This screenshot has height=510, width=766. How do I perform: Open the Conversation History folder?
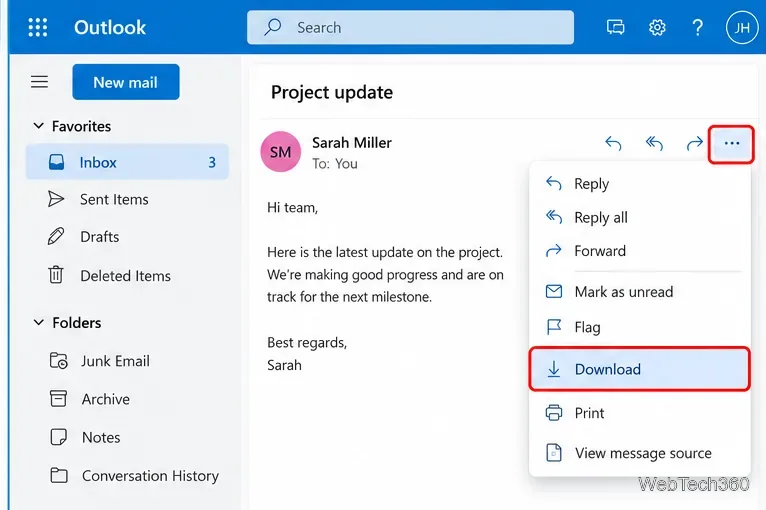pyautogui.click(x=127, y=475)
